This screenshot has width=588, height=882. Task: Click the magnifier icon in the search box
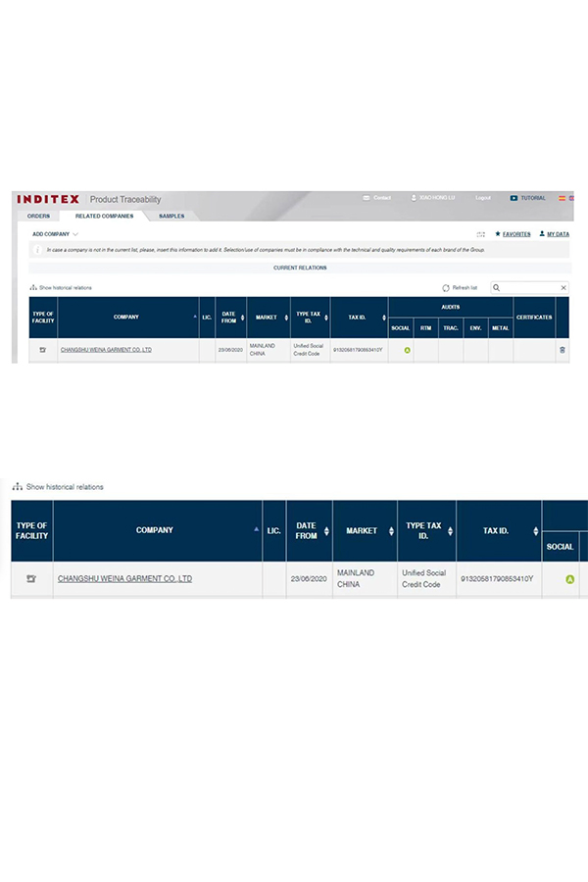coord(496,287)
